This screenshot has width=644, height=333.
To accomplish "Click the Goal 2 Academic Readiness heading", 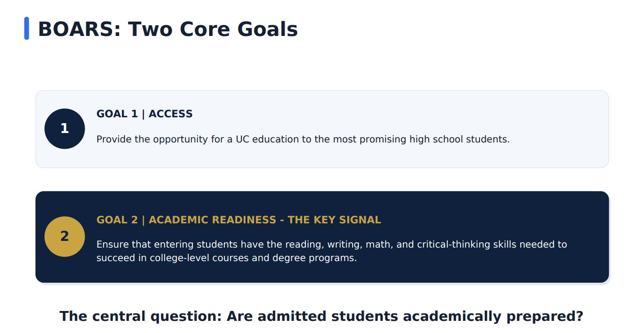I will [239, 220].
